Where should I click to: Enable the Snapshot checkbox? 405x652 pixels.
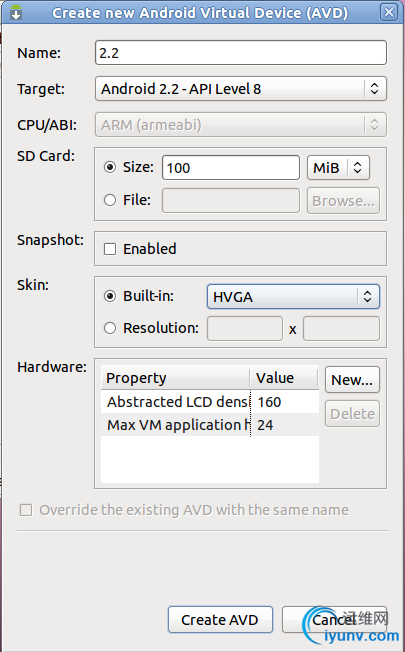point(110,249)
